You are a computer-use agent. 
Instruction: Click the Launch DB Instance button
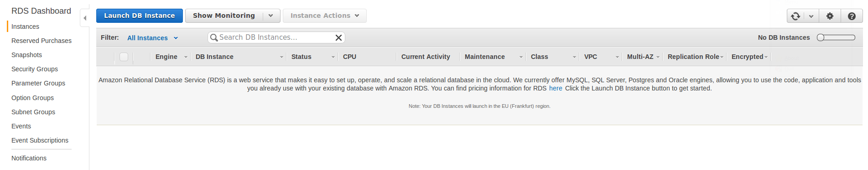click(140, 16)
